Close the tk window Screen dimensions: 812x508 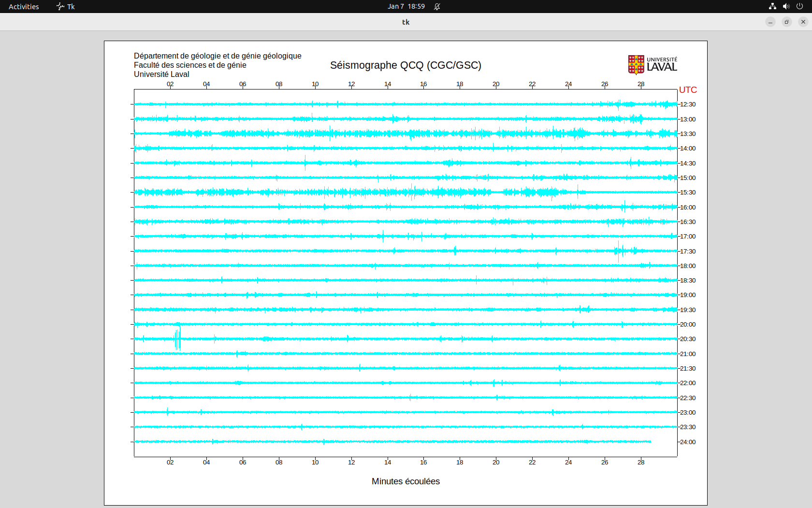pos(803,22)
